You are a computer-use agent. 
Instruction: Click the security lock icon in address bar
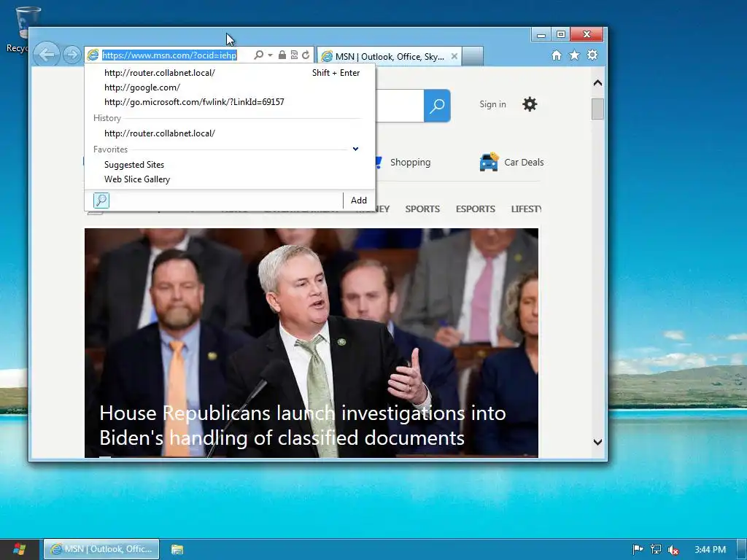pyautogui.click(x=282, y=55)
